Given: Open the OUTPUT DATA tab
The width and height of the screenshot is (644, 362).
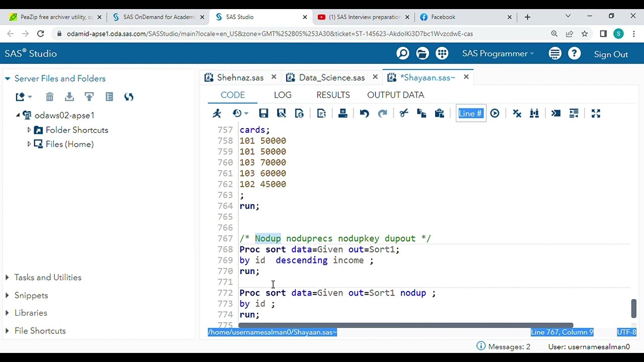Looking at the screenshot, I should coord(395,95).
